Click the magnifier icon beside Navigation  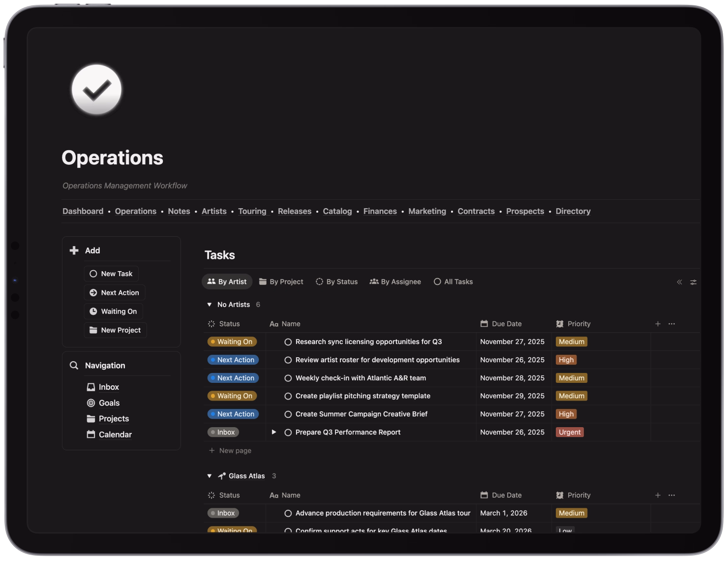74,365
